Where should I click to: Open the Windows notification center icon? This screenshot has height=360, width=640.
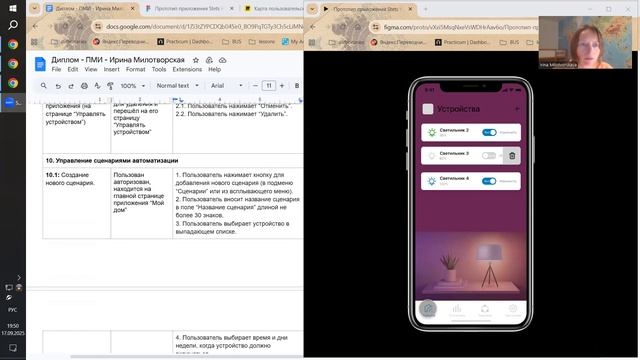coord(13,348)
